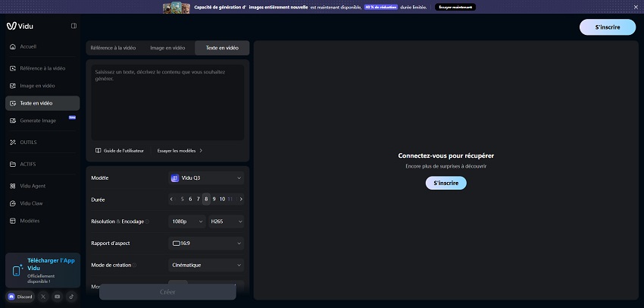The image size is (644, 308).
Task: Open Accueil in the sidebar
Action: tap(42, 46)
